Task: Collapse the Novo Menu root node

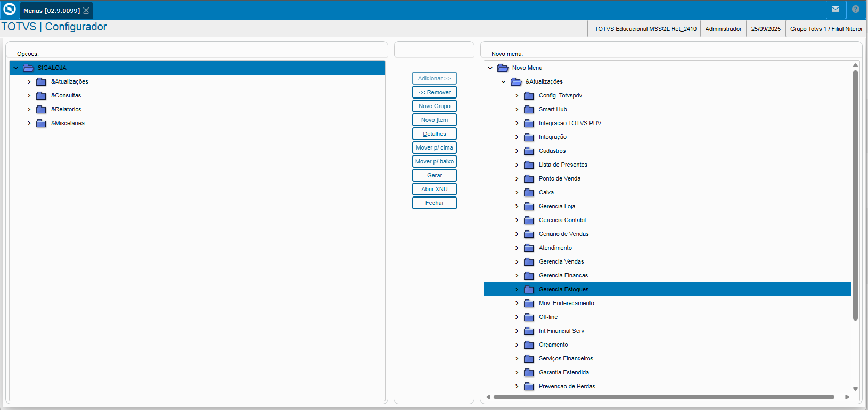Action: coord(490,68)
